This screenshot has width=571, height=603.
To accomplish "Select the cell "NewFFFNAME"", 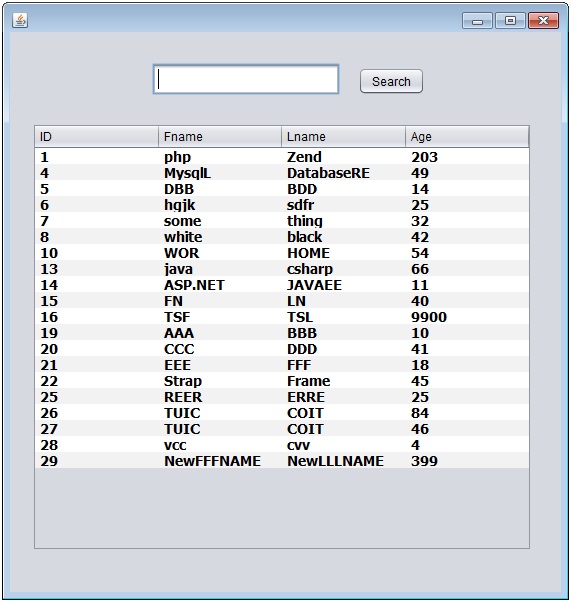I will coord(220,461).
